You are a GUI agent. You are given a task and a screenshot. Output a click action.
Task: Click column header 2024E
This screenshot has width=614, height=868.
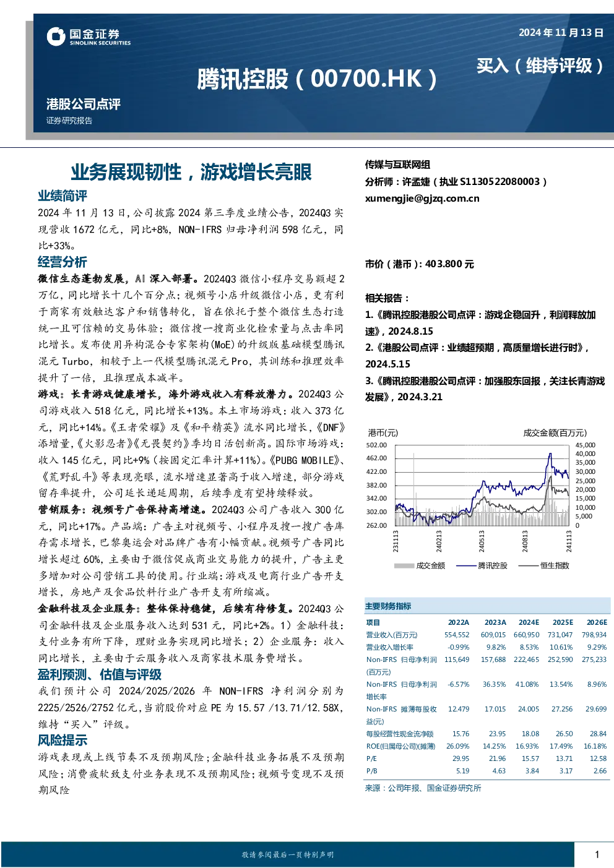(x=529, y=622)
